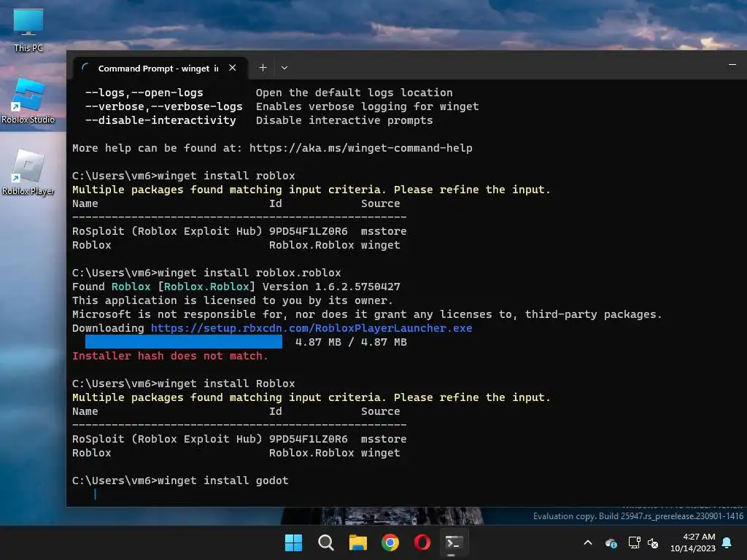
Task: Click '--disable-interactivity' option text
Action: pos(160,120)
